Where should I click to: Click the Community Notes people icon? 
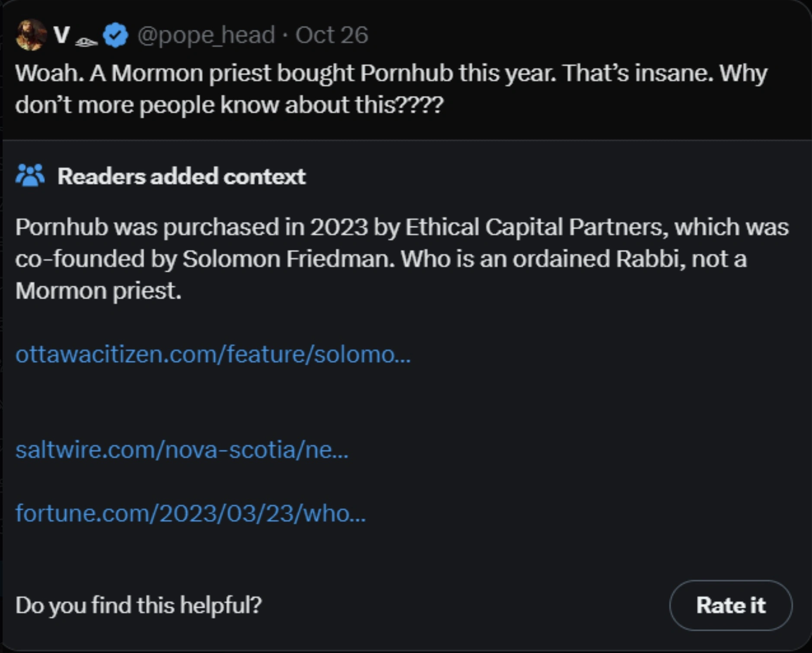(x=30, y=176)
